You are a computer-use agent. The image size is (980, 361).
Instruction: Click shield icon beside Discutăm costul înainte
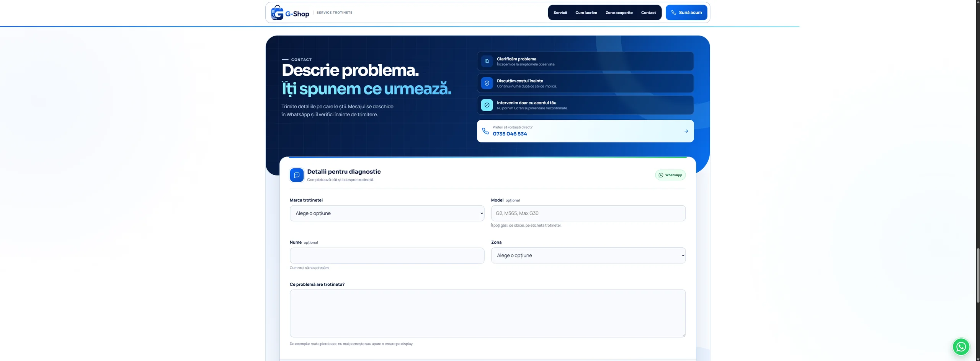[x=487, y=83]
